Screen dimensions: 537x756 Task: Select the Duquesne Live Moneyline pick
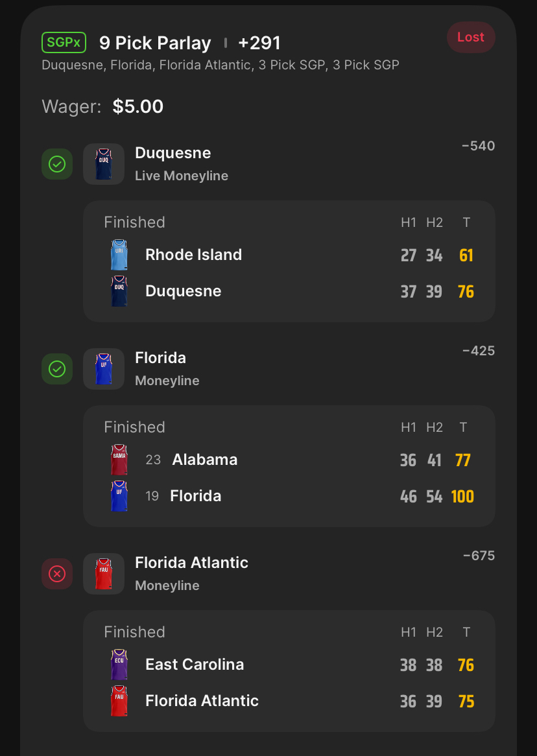pyautogui.click(x=182, y=164)
